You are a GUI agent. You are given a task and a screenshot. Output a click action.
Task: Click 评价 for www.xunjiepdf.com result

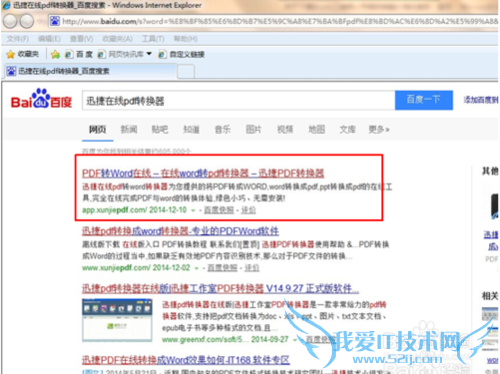[252, 268]
